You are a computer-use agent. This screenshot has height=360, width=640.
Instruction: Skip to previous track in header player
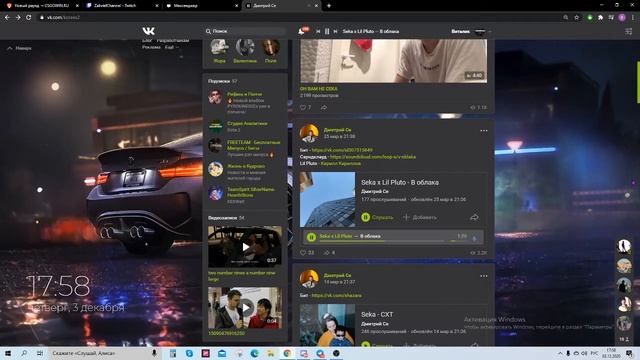click(x=318, y=31)
